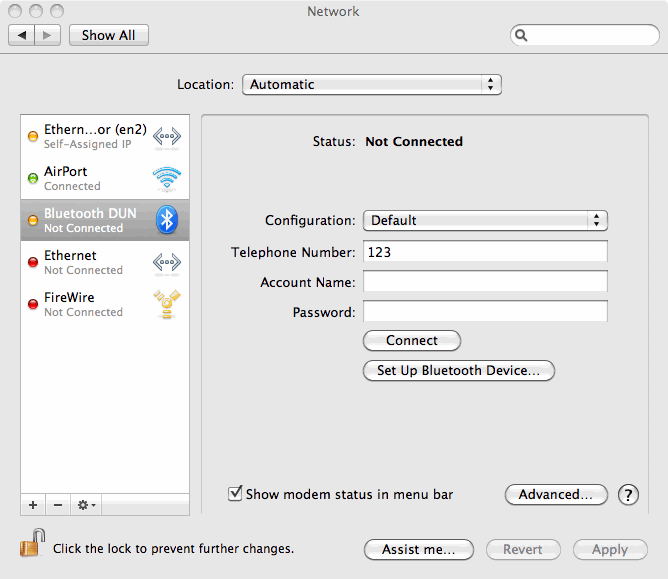Open the Configuration dropdown set to Default
This screenshot has width=668, height=579.
[485, 220]
